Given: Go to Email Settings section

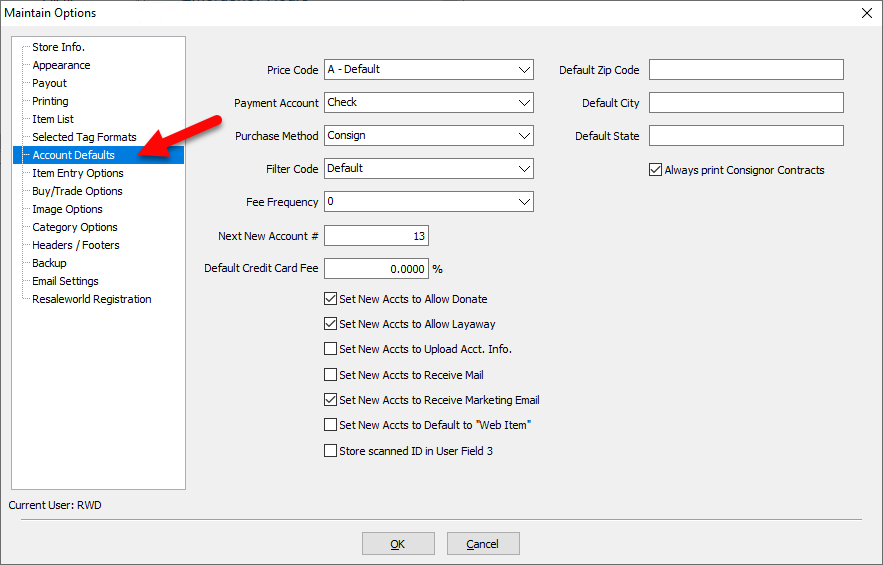Looking at the screenshot, I should tap(65, 281).
